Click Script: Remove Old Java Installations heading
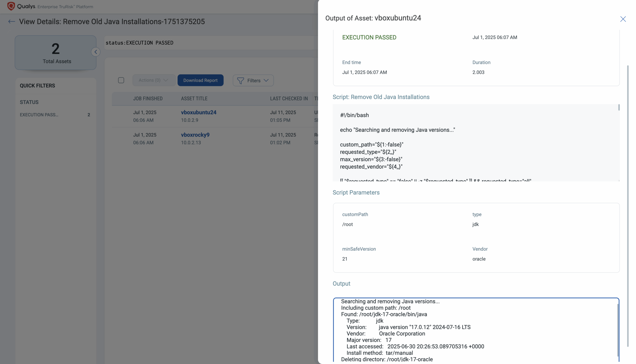Image resolution: width=636 pixels, height=364 pixels. click(381, 97)
